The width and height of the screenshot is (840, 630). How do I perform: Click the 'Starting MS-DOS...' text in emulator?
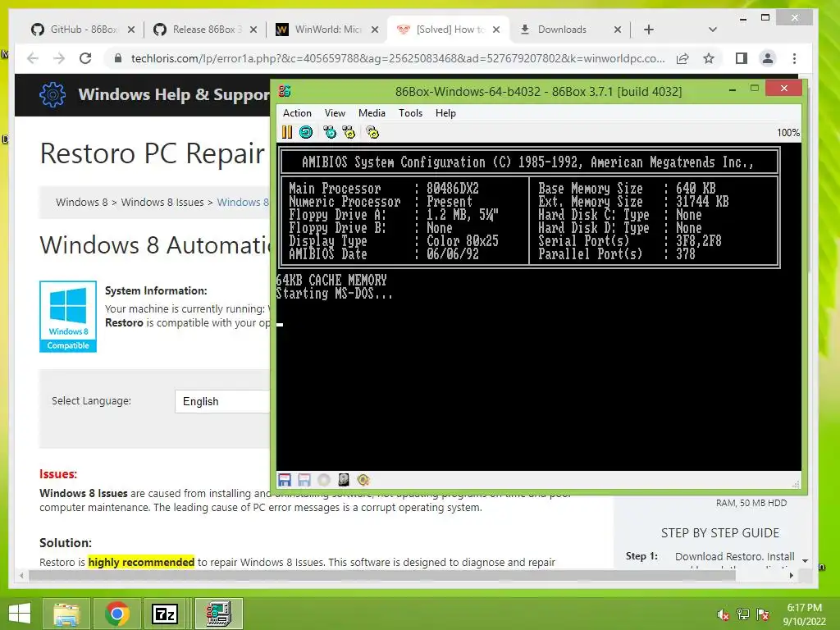tap(335, 294)
